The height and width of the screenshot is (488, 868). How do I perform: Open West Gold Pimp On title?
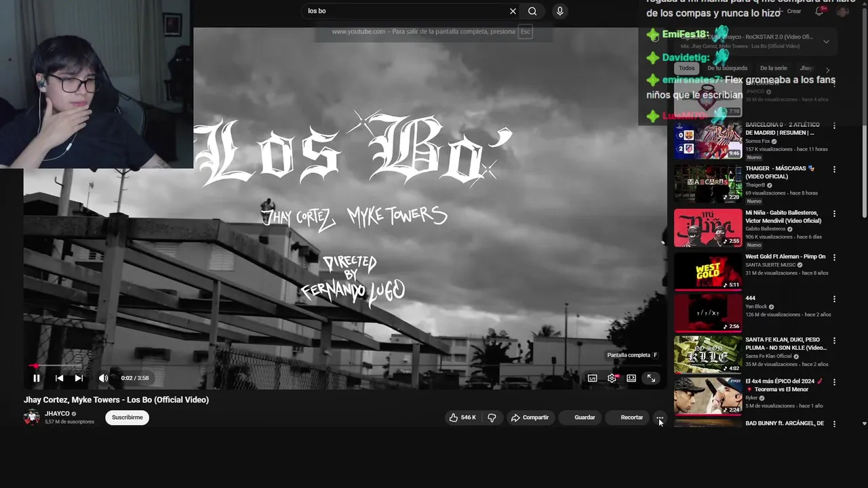(785, 257)
